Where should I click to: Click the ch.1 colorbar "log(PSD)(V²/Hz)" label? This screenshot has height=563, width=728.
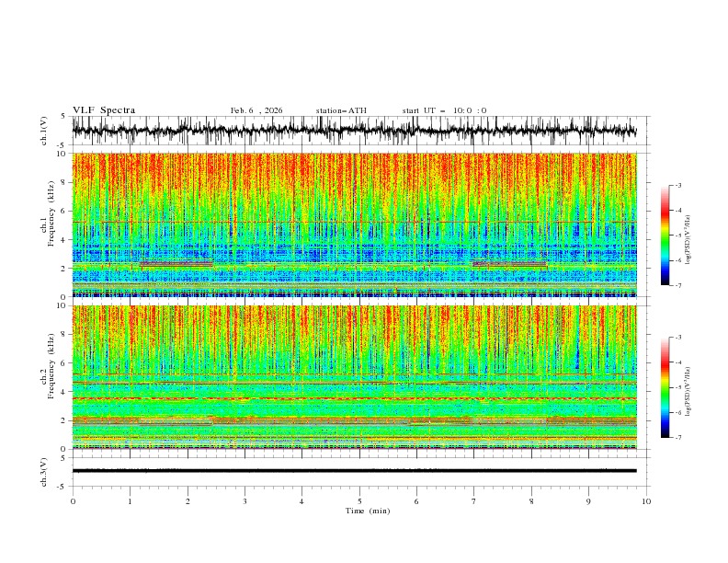click(x=688, y=240)
